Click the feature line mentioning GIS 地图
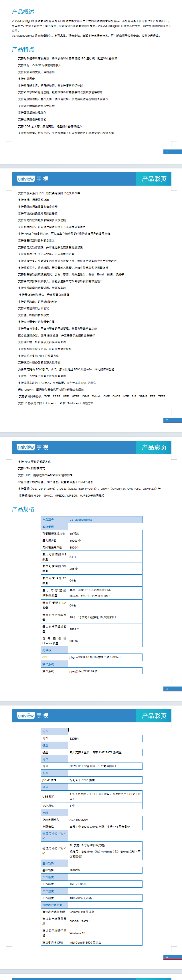This screenshot has height=980, width=182. [56, 336]
